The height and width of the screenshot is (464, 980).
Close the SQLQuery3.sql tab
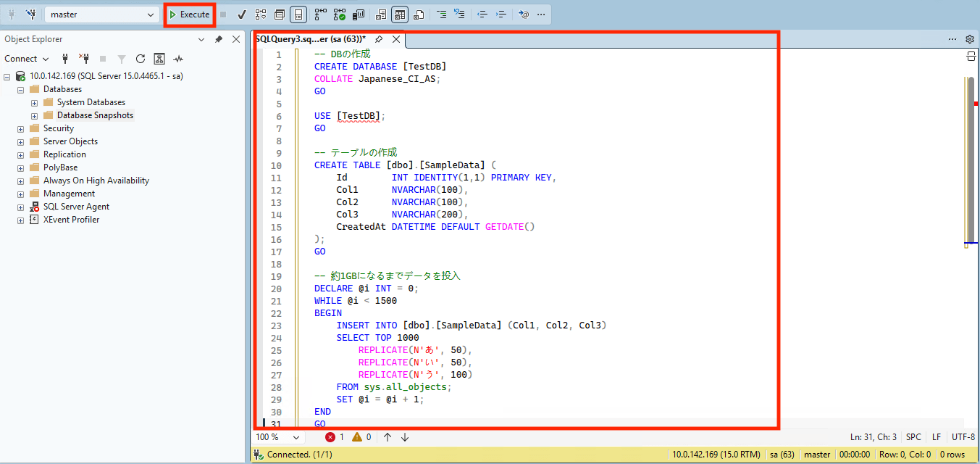point(397,39)
